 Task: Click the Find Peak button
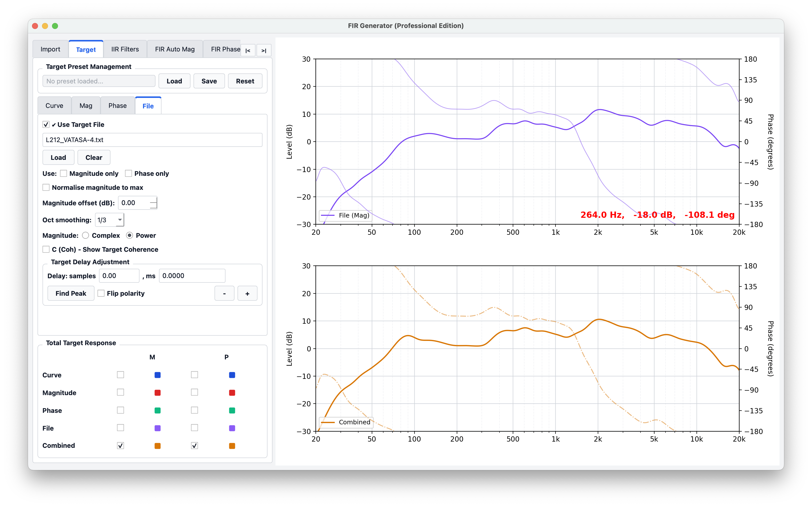pos(71,293)
